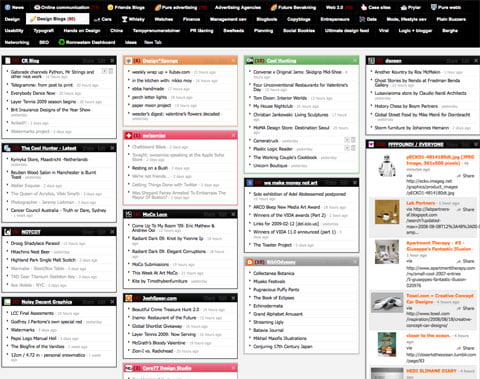Open the Case sites tab
Viewport: 480px width, 379px height.
[x=376, y=7]
